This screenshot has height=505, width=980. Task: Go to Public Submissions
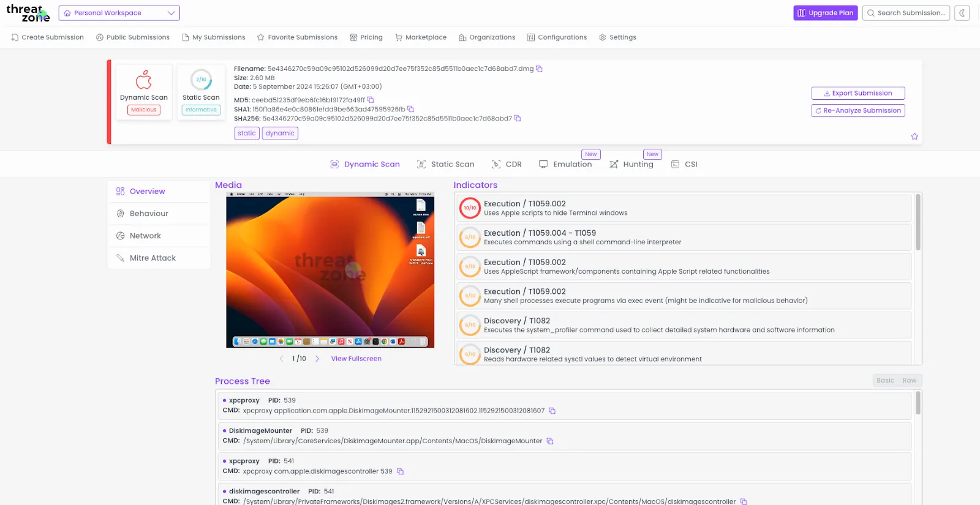coord(133,37)
